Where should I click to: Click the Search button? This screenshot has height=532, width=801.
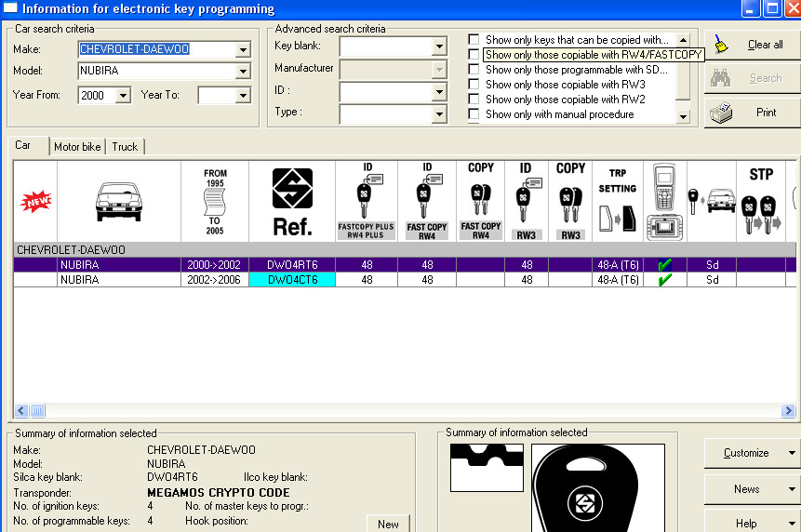(x=753, y=78)
